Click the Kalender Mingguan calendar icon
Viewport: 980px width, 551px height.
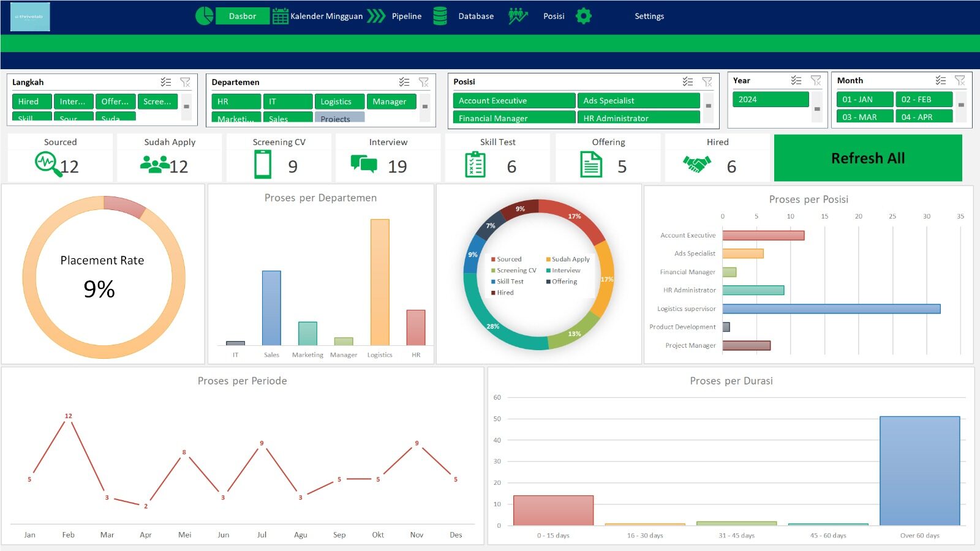[x=280, y=16]
